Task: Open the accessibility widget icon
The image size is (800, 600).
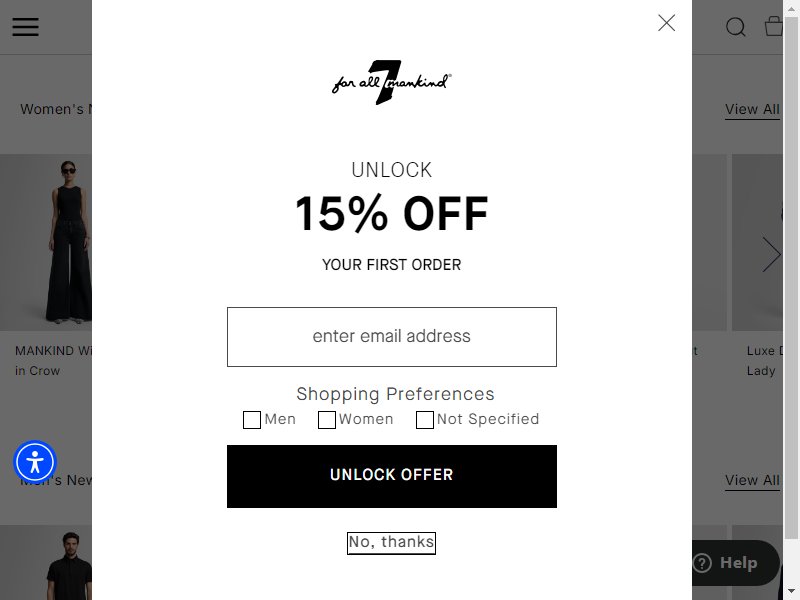Action: pyautogui.click(x=35, y=462)
